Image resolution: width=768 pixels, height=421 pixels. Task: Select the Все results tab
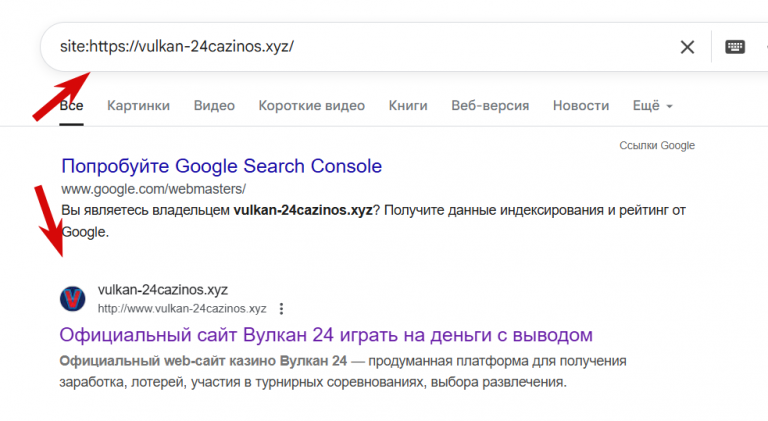coord(72,106)
